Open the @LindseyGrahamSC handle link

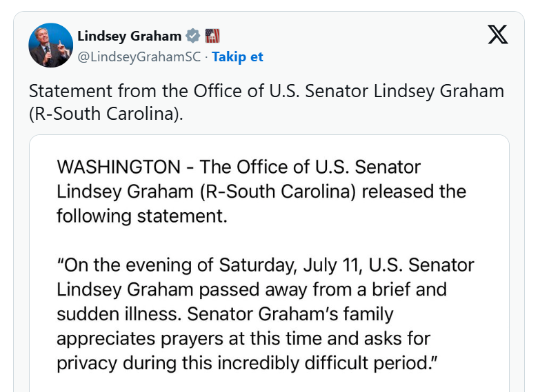tap(139, 56)
